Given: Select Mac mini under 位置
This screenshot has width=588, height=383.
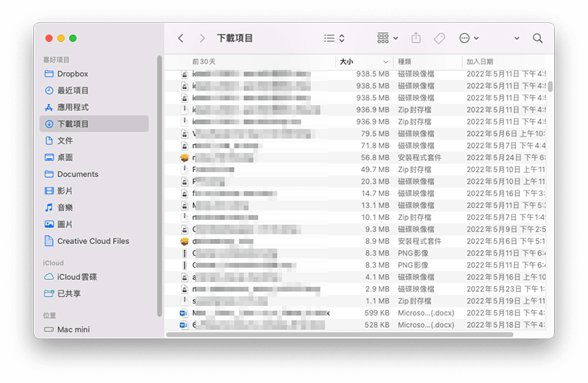Looking at the screenshot, I should tap(94, 329).
